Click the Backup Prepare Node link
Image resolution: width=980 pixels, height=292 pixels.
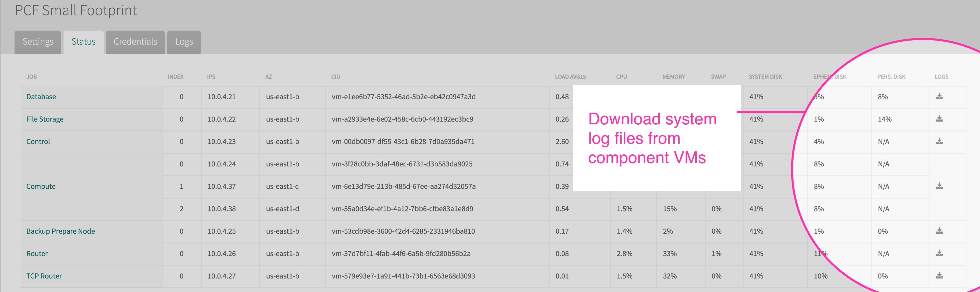(60, 232)
